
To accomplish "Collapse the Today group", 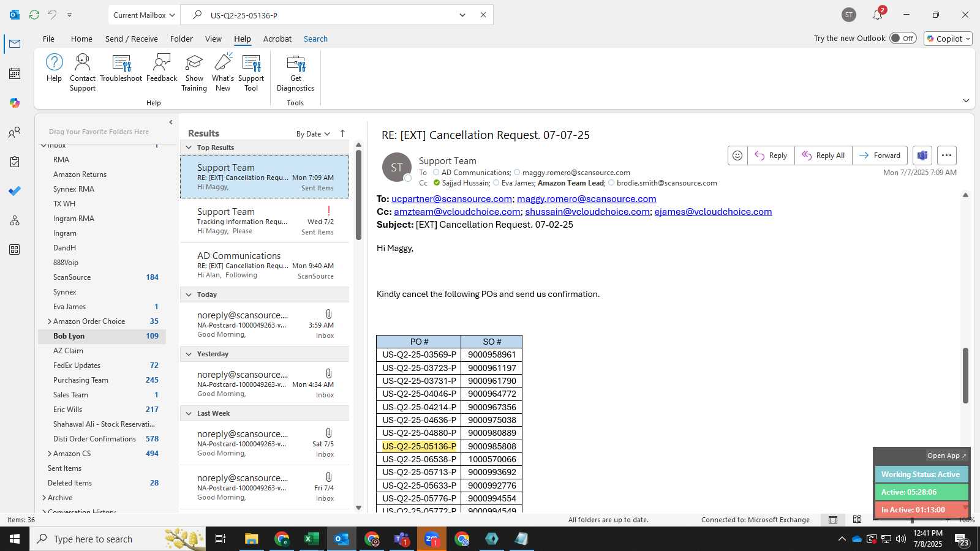I will pos(189,294).
